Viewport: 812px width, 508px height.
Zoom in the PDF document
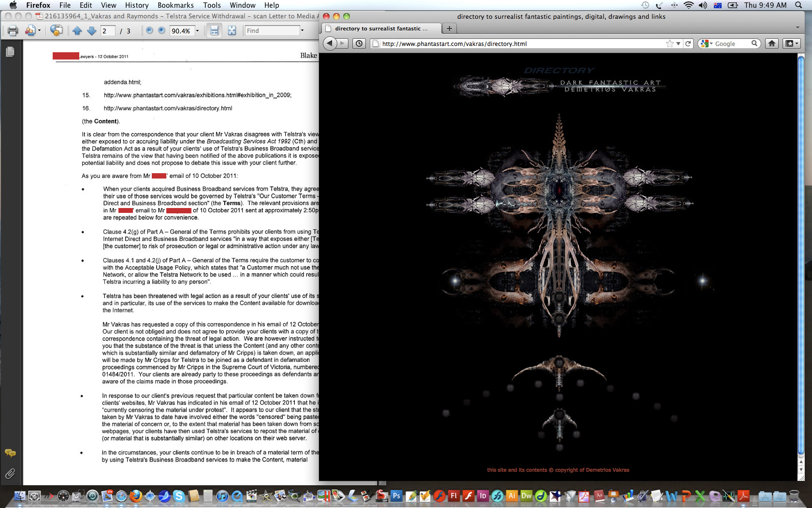coord(161,30)
